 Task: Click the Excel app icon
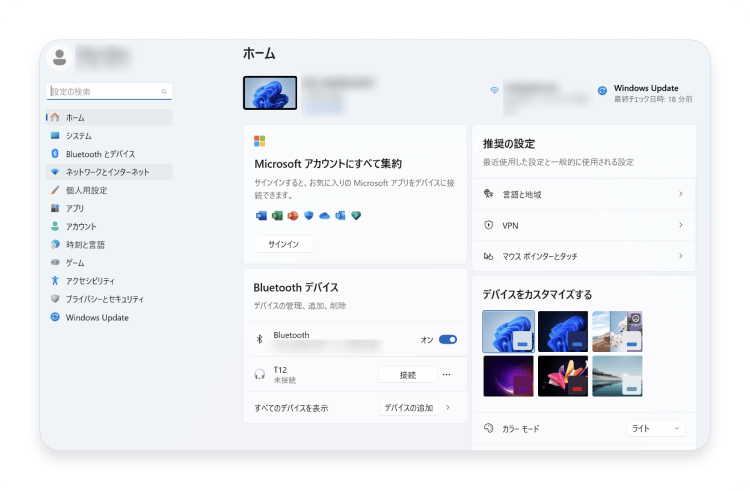tap(277, 216)
